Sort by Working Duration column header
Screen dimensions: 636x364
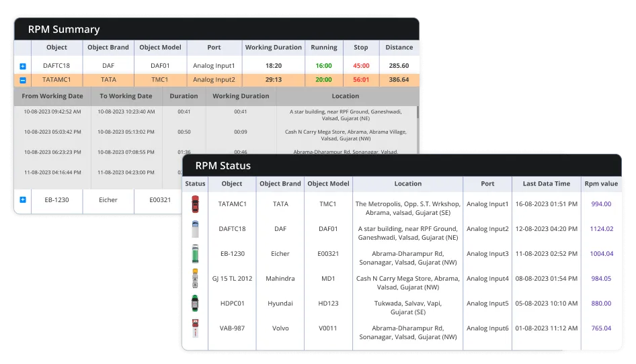[x=273, y=48]
